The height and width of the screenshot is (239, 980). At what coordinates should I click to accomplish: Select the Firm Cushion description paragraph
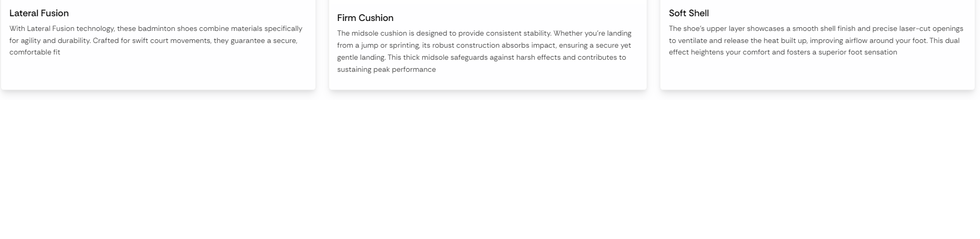(x=485, y=51)
